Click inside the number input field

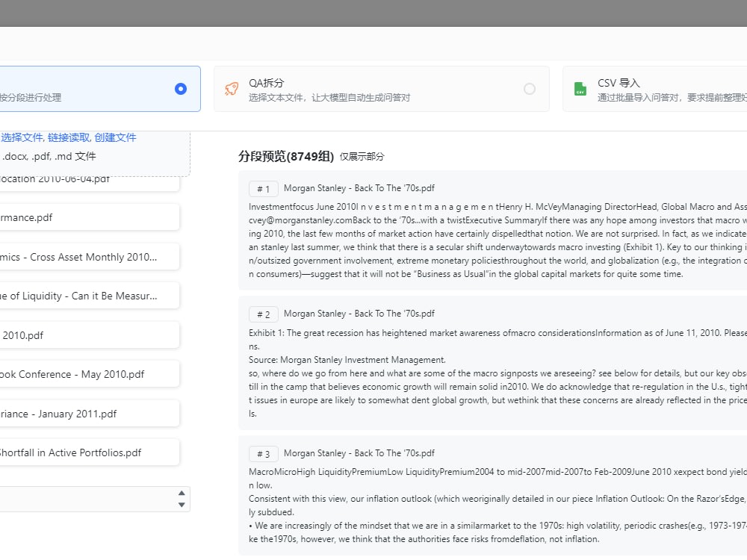[88, 499]
